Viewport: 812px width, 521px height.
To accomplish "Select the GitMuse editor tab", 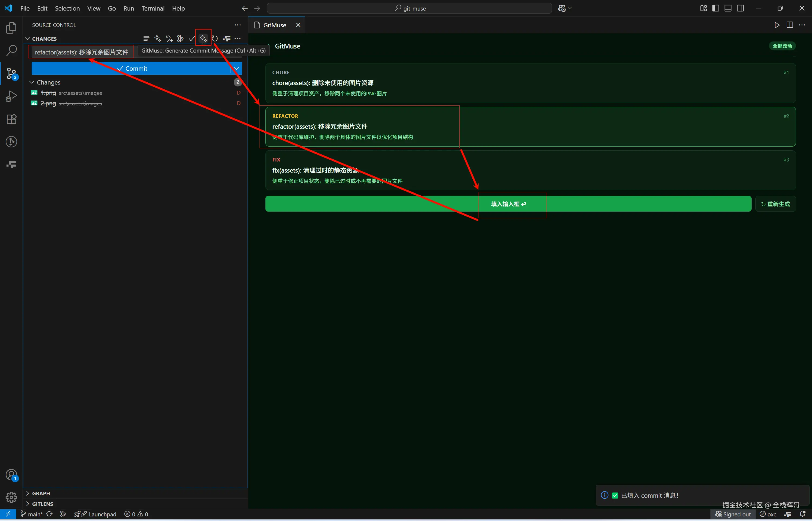I will 274,25.
